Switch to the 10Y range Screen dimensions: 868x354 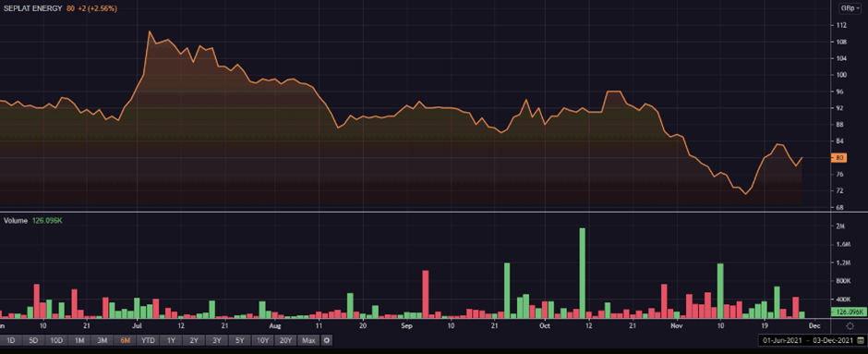tap(263, 340)
